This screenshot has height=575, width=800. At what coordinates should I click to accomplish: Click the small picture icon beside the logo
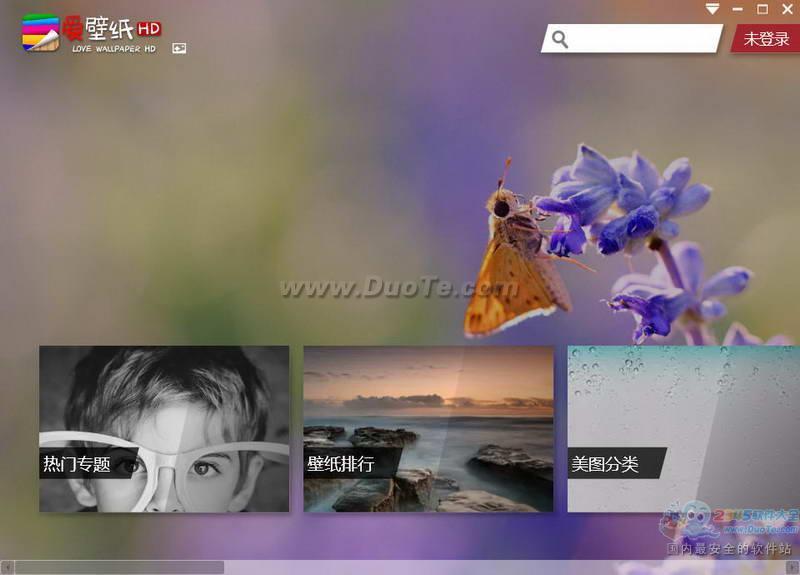click(x=179, y=48)
